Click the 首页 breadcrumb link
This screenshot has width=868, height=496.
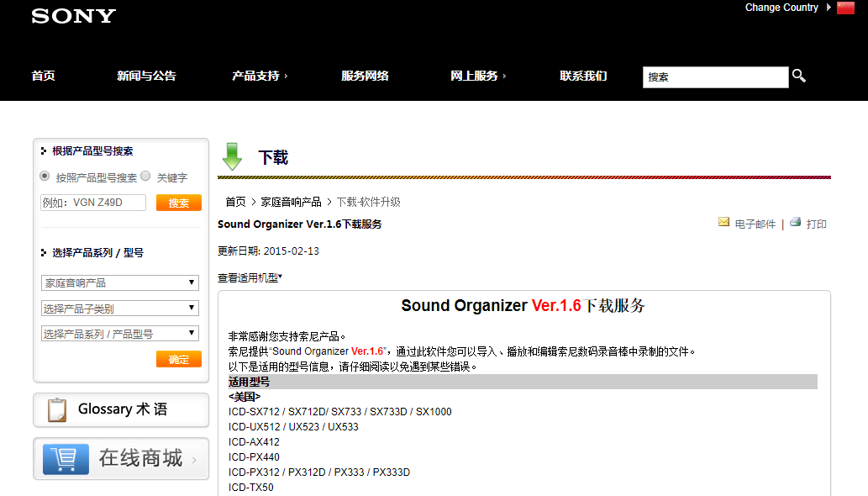click(234, 201)
